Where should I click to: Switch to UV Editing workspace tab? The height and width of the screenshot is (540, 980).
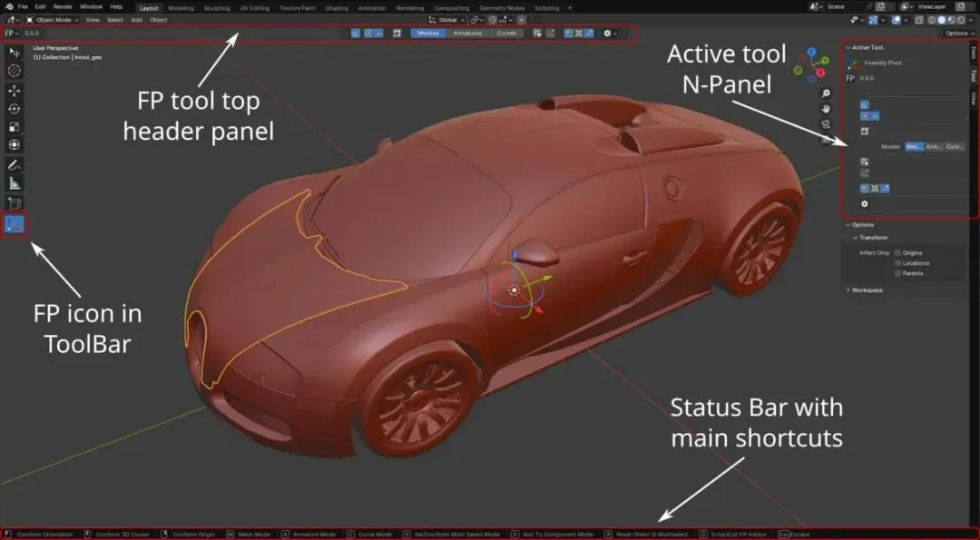(254, 8)
